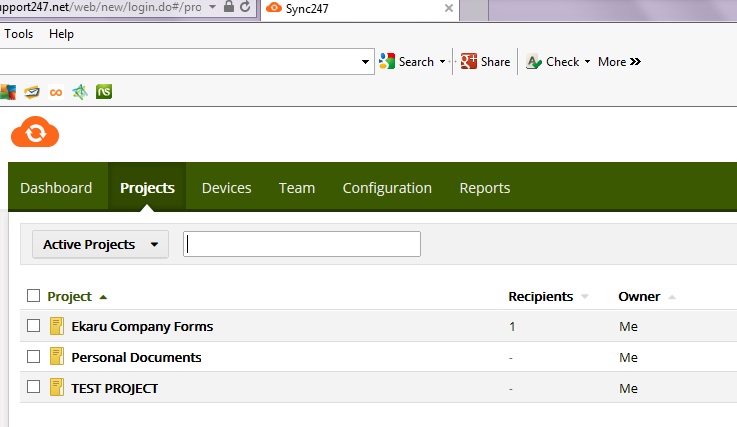Expand the toolbar search box dropdown arrow
The image size is (737, 427).
point(365,62)
